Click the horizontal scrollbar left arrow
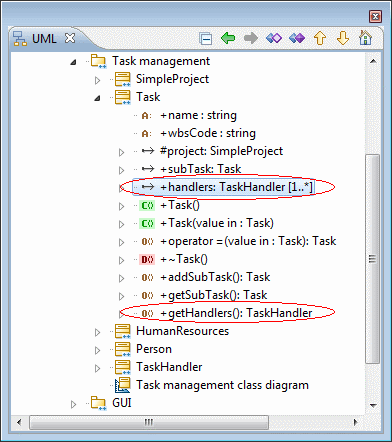Viewport: 392px width, 442px height. coord(19,422)
